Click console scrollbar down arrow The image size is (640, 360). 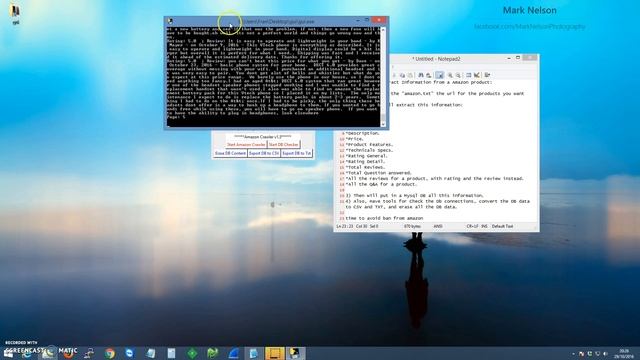383,124
